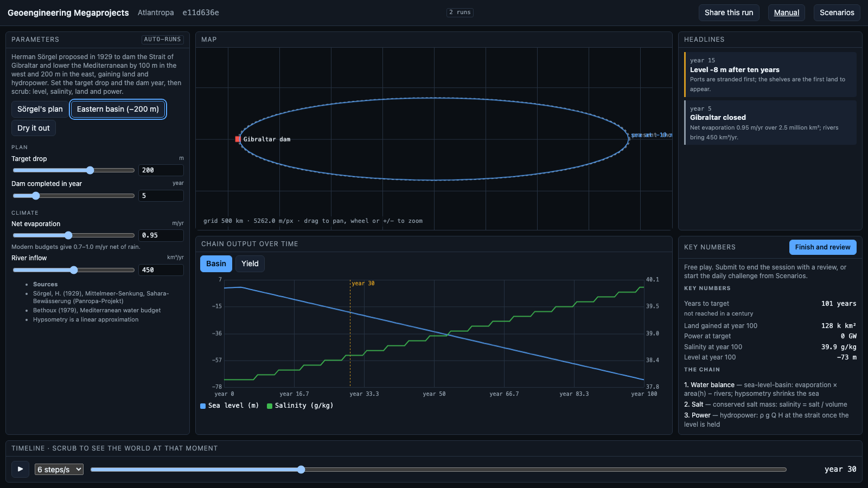Viewport: 868px width, 488px height.
Task: Apply the Dry it out preset
Action: (34, 128)
